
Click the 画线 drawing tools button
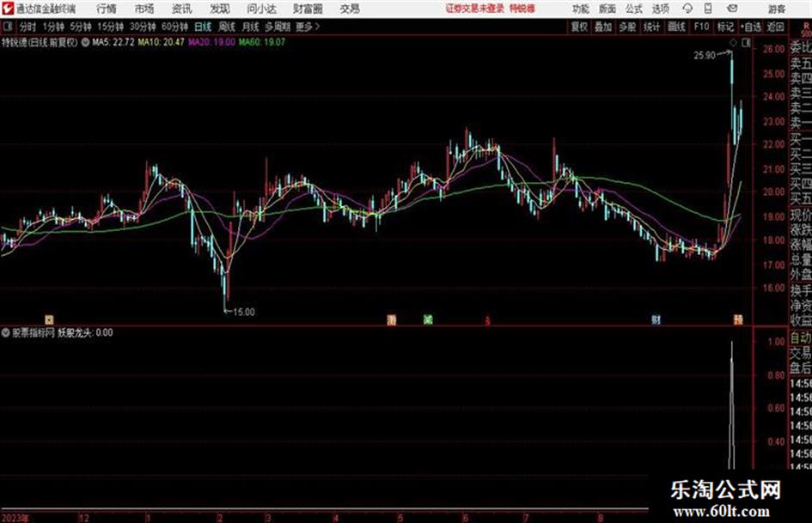(x=676, y=27)
